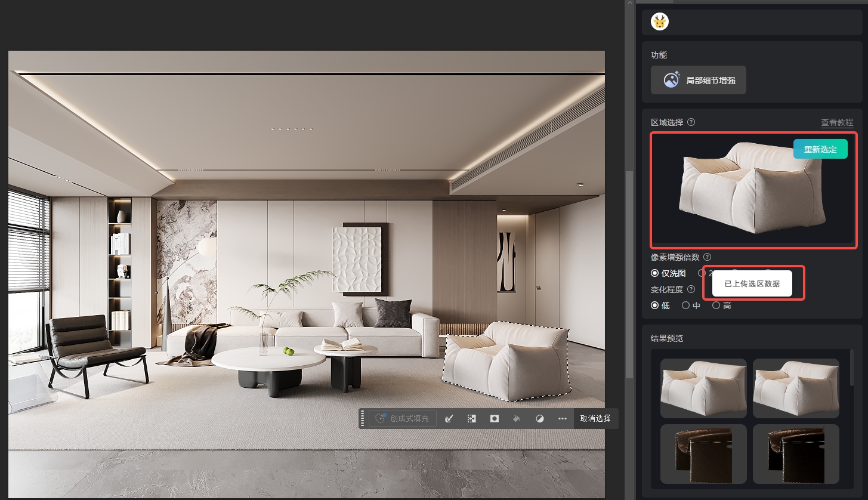Click the transform selection icon in contextual bar
The width and height of the screenshot is (868, 500).
[x=472, y=418]
